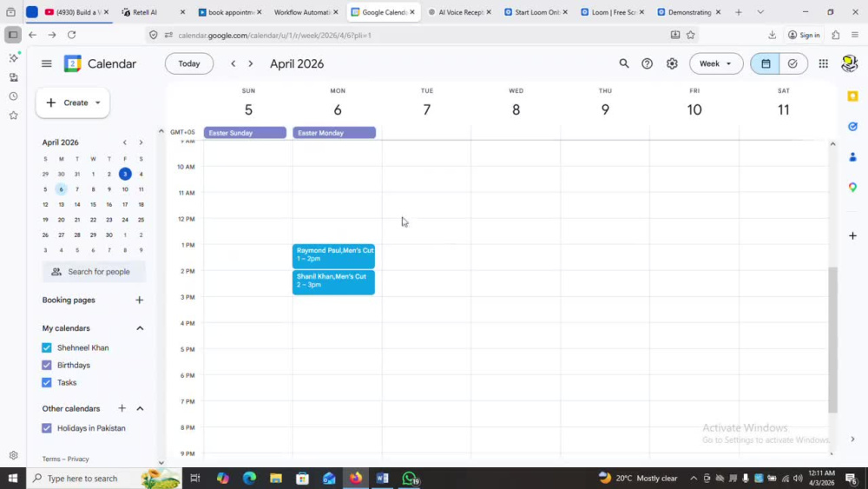Open Easter Monday all-day event

click(334, 133)
